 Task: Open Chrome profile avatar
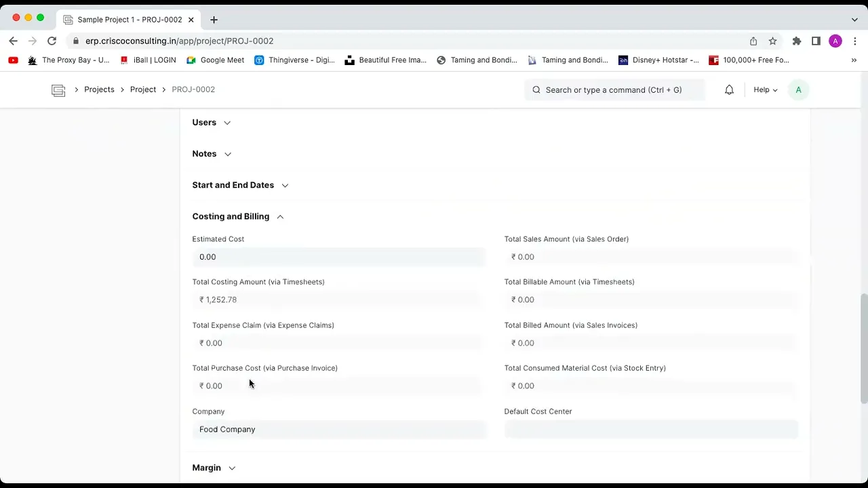click(x=835, y=41)
